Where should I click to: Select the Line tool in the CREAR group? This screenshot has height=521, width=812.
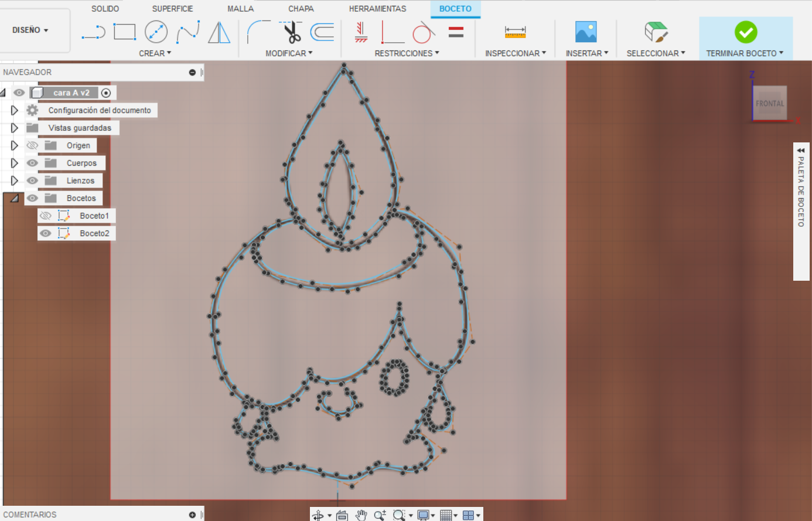pos(94,32)
